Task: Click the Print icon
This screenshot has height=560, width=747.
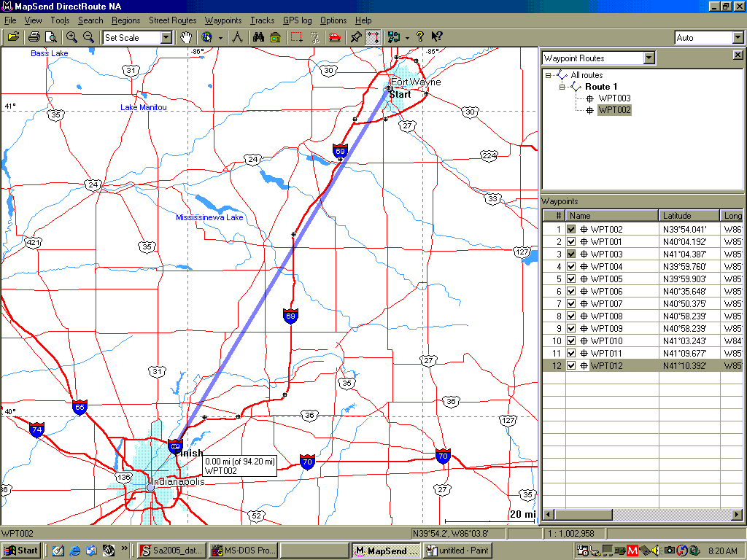Action: 34,37
